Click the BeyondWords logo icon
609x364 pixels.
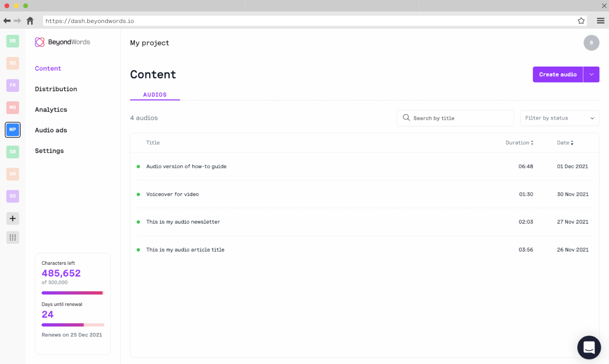40,42
